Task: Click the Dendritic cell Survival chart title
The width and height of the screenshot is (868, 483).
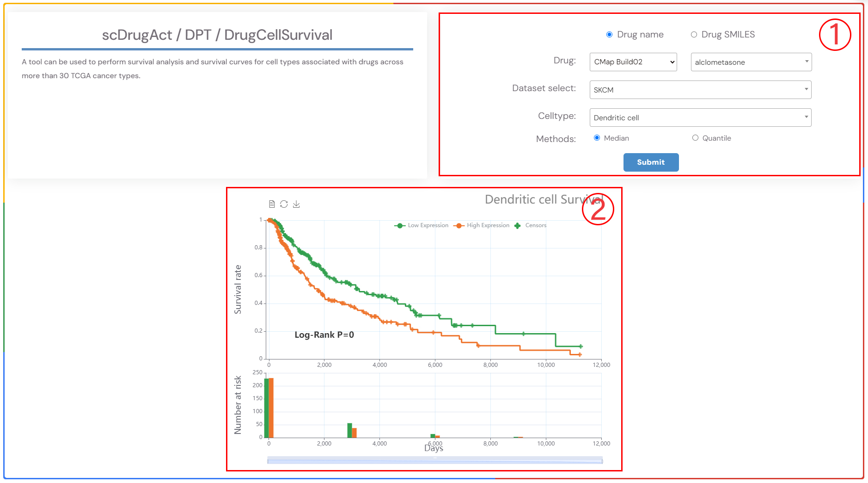Action: [x=544, y=199]
